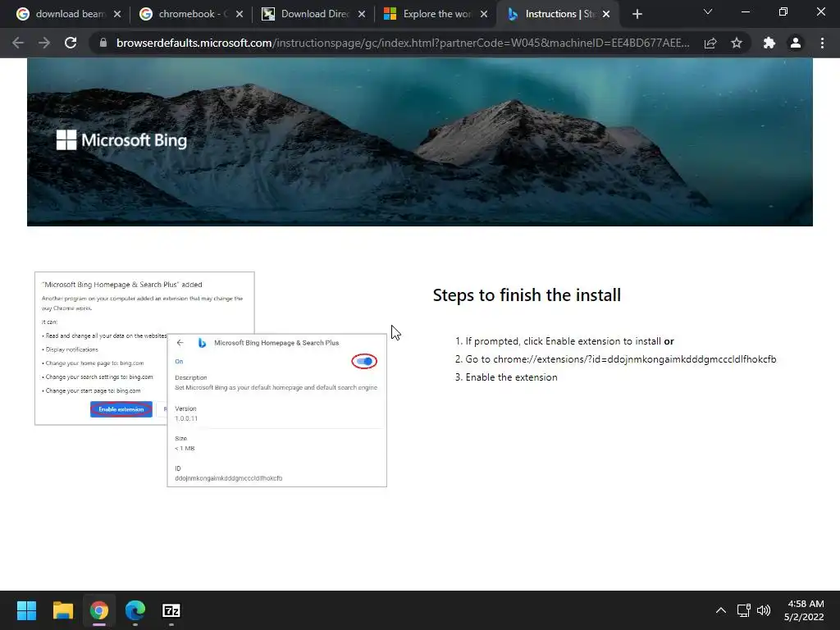Open Chrome's three-dot menu
Image resolution: width=840 pixels, height=630 pixels.
point(822,43)
